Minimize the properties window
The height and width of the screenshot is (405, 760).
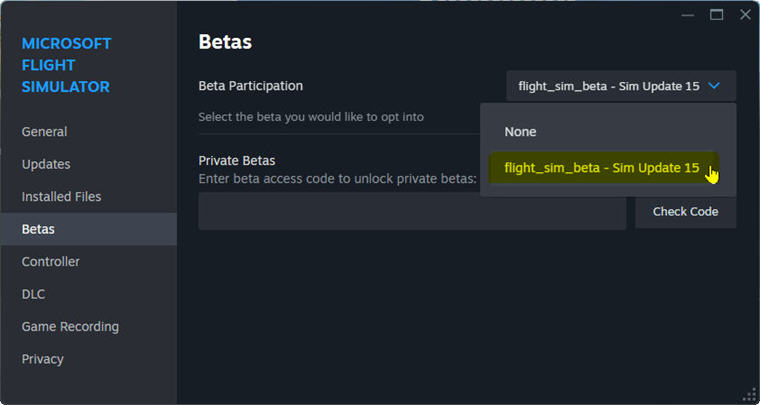(x=688, y=15)
